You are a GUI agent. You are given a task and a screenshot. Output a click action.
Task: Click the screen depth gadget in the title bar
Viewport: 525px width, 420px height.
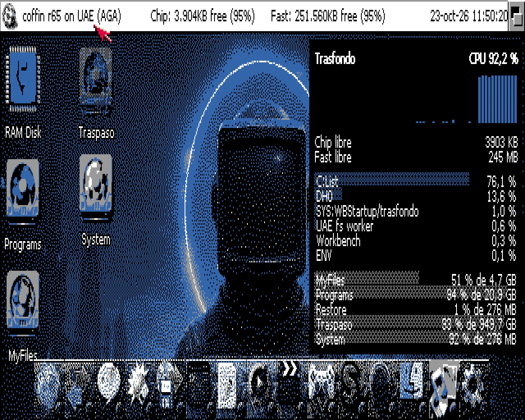click(516, 16)
